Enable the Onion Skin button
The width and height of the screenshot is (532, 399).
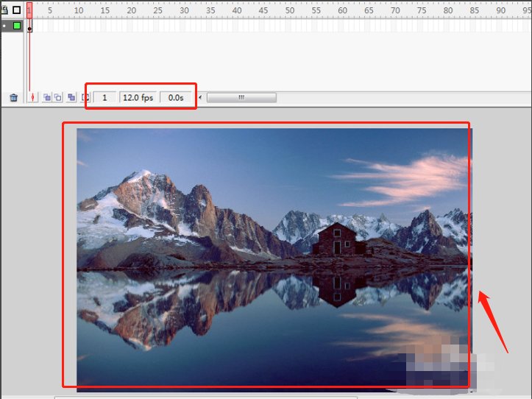tap(46, 97)
